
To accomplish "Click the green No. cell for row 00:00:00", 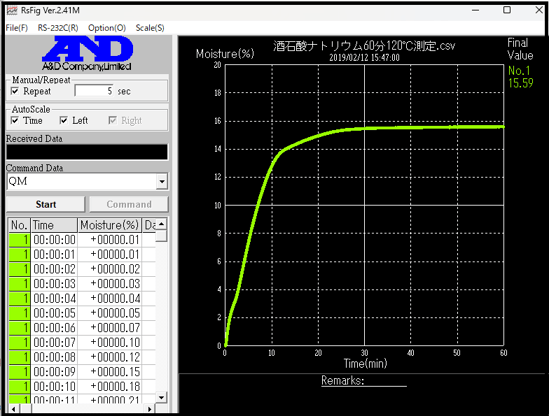I will pos(19,240).
